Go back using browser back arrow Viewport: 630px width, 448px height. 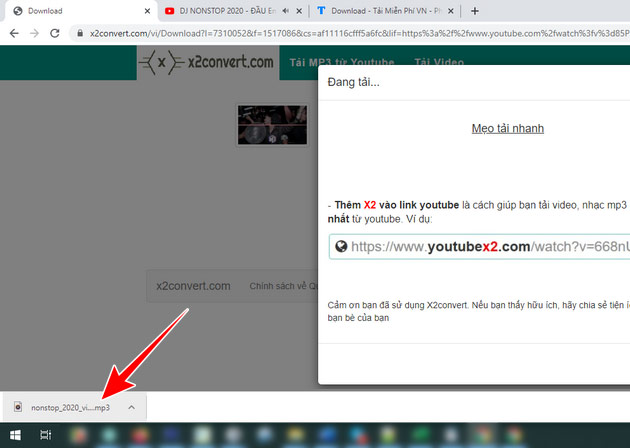point(14,33)
